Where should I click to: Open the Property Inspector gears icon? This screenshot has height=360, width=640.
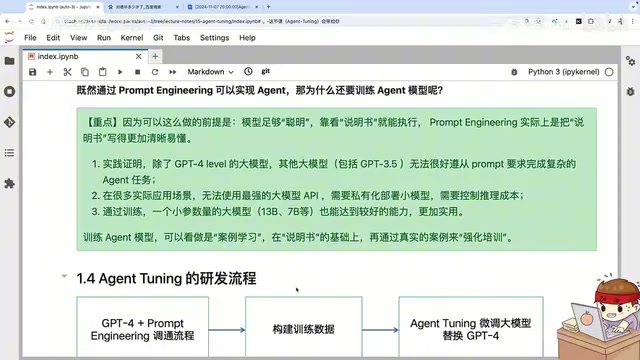tap(630, 61)
